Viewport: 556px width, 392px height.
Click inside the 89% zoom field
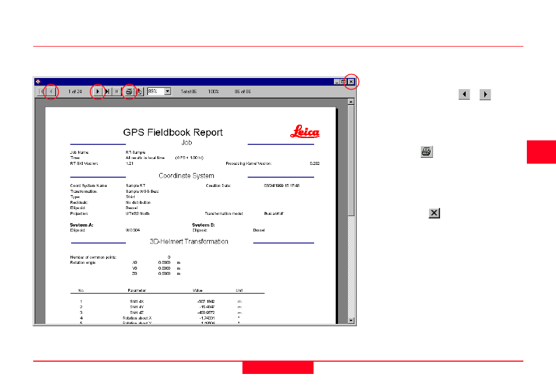(156, 91)
